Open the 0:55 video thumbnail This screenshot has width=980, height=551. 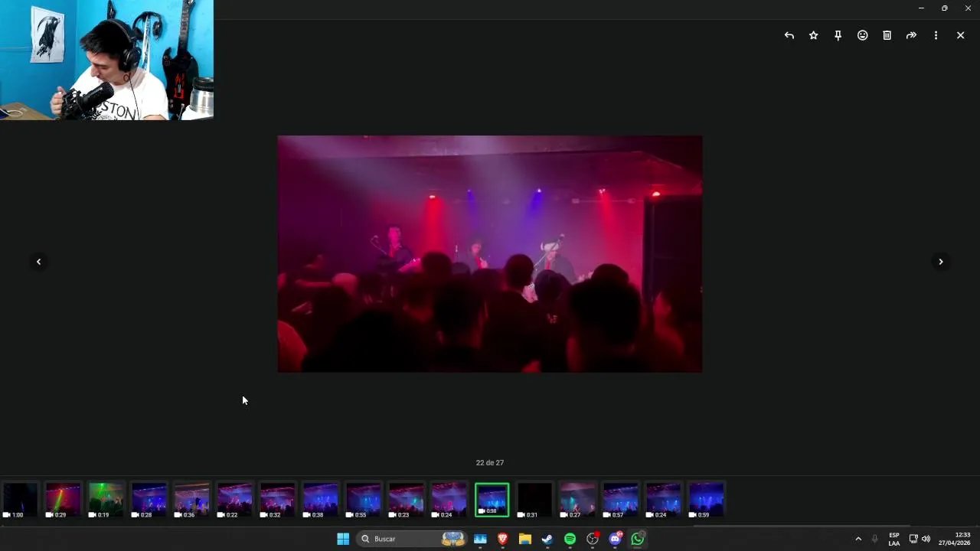[364, 500]
